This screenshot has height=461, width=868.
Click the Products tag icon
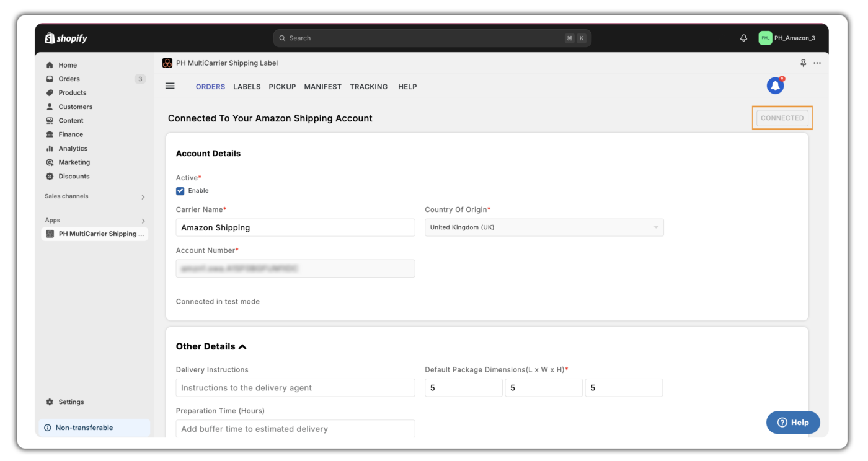pyautogui.click(x=50, y=93)
